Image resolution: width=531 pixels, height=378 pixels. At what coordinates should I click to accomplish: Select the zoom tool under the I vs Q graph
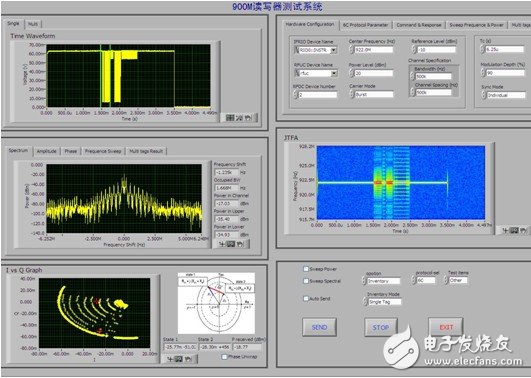click(x=179, y=359)
